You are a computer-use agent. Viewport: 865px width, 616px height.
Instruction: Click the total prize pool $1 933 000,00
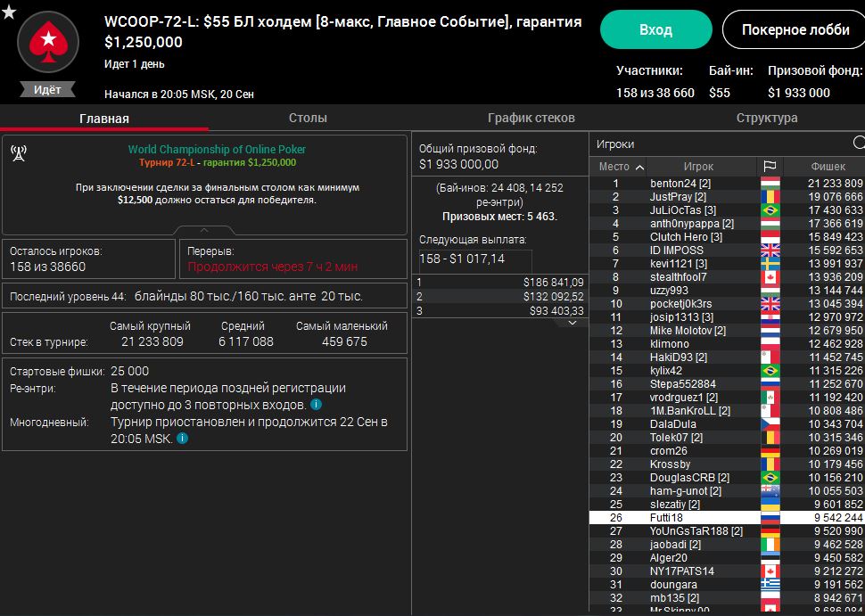[459, 164]
